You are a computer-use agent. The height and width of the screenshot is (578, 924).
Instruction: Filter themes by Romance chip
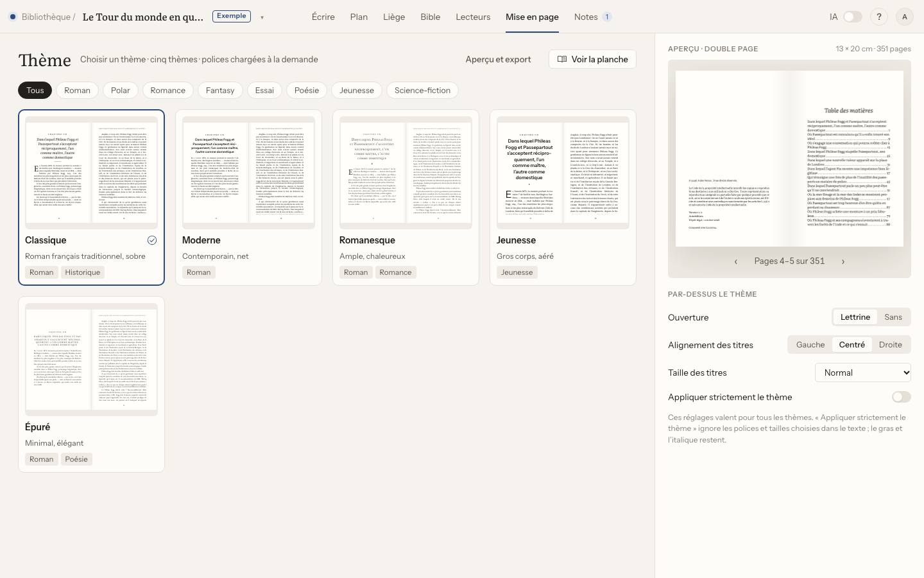(x=168, y=91)
